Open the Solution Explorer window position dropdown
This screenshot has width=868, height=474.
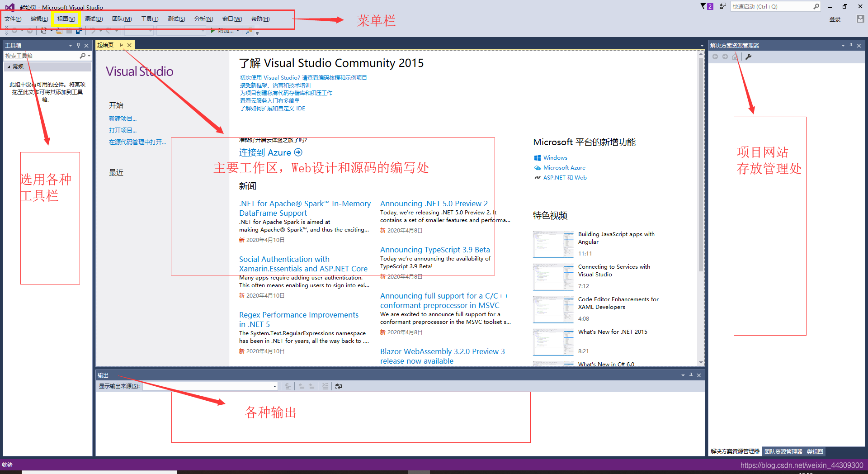pos(843,46)
